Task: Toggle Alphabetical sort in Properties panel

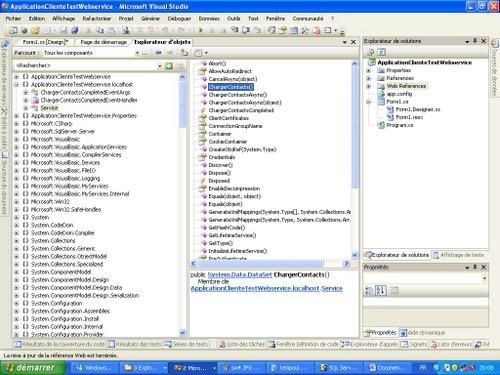Action: [381, 290]
